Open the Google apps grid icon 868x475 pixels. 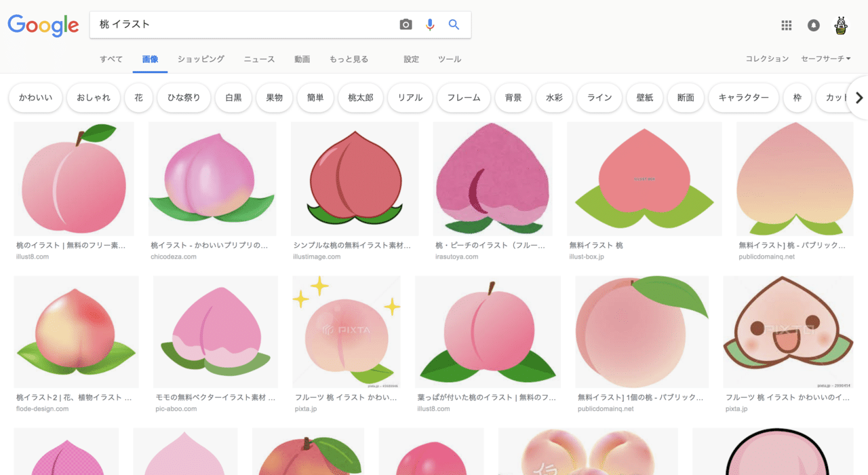[786, 25]
